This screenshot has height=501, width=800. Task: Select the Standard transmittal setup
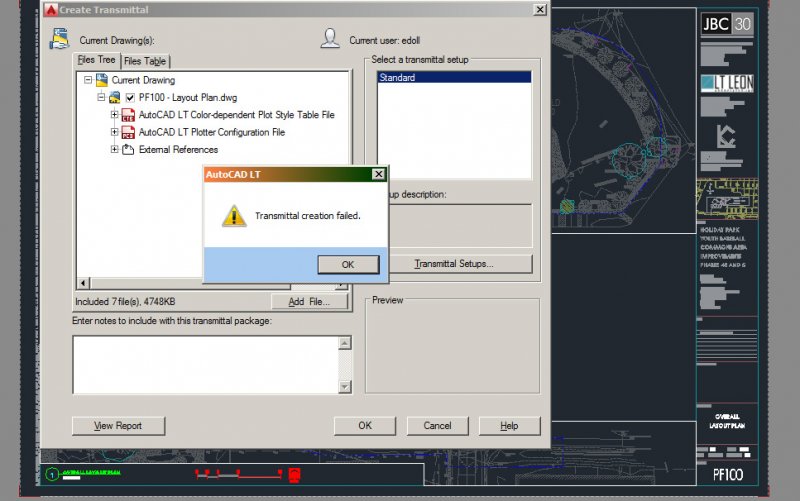(x=454, y=78)
